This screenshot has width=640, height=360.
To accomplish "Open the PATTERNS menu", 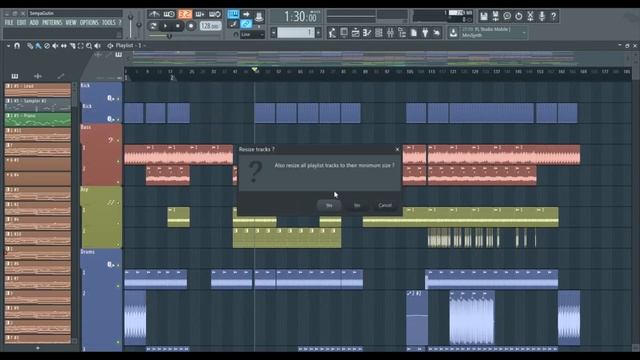I will tap(52, 22).
